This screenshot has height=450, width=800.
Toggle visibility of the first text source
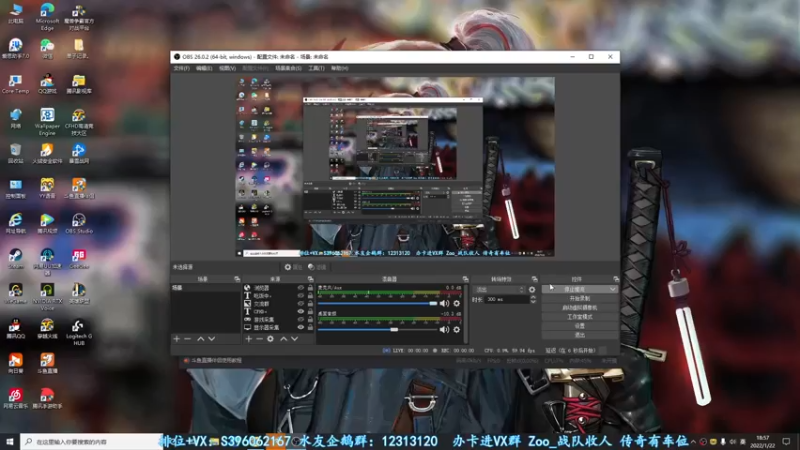(x=301, y=296)
